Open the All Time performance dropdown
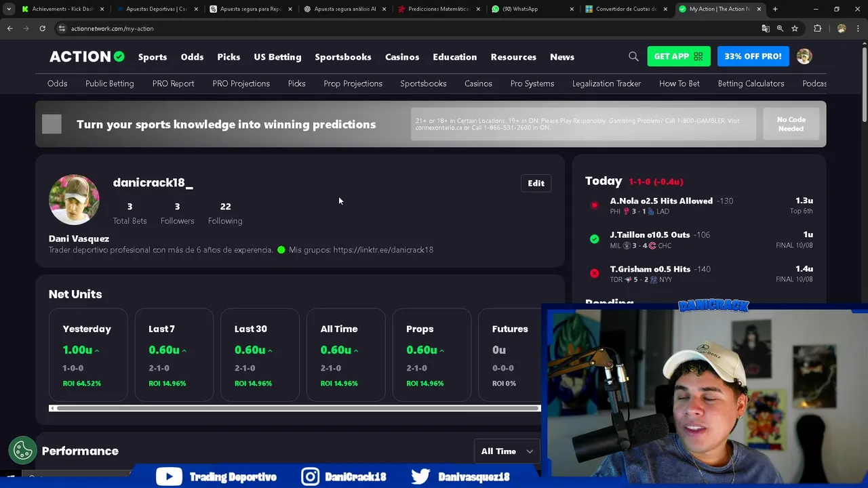Image resolution: width=868 pixels, height=488 pixels. tap(507, 451)
